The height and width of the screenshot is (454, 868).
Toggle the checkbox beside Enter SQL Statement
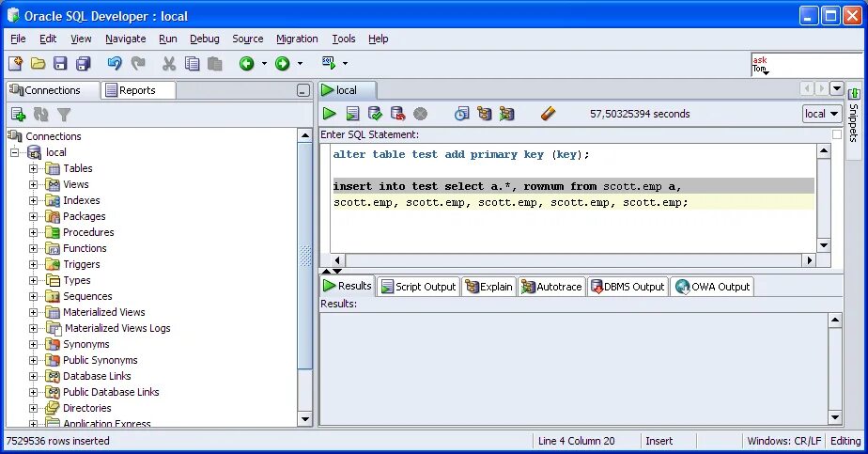[x=837, y=134]
